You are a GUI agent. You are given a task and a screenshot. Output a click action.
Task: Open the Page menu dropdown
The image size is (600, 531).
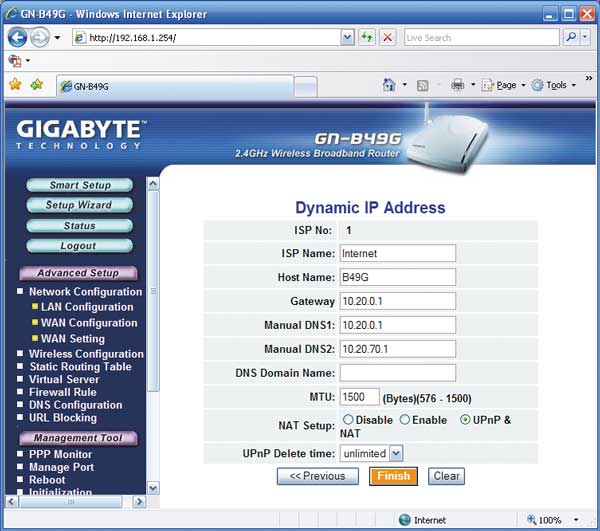[506, 85]
